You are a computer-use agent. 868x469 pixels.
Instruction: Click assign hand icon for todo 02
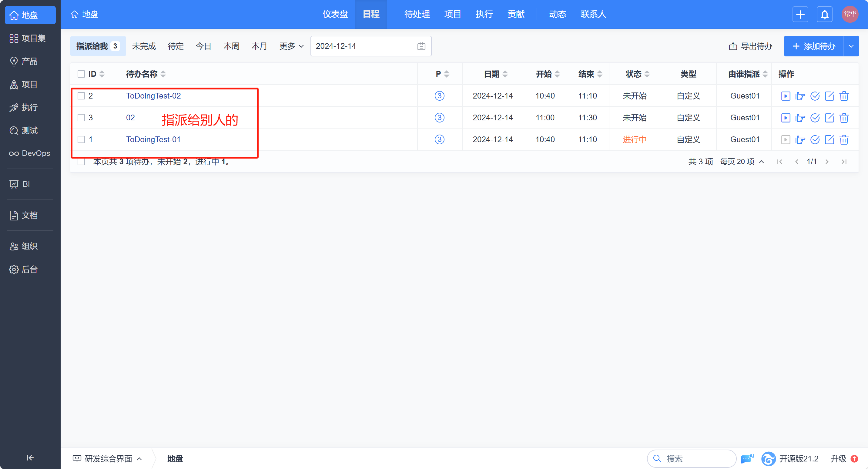(x=800, y=118)
